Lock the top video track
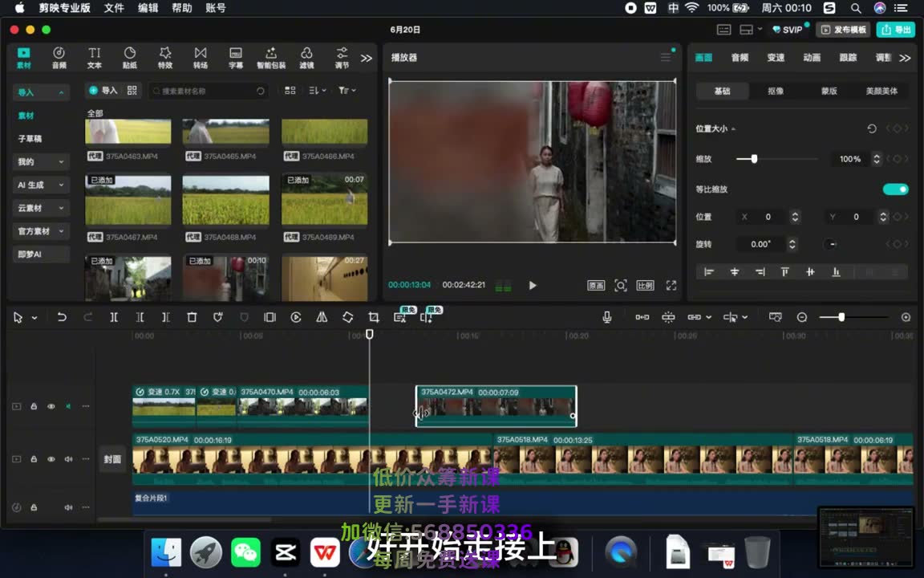 tap(34, 406)
